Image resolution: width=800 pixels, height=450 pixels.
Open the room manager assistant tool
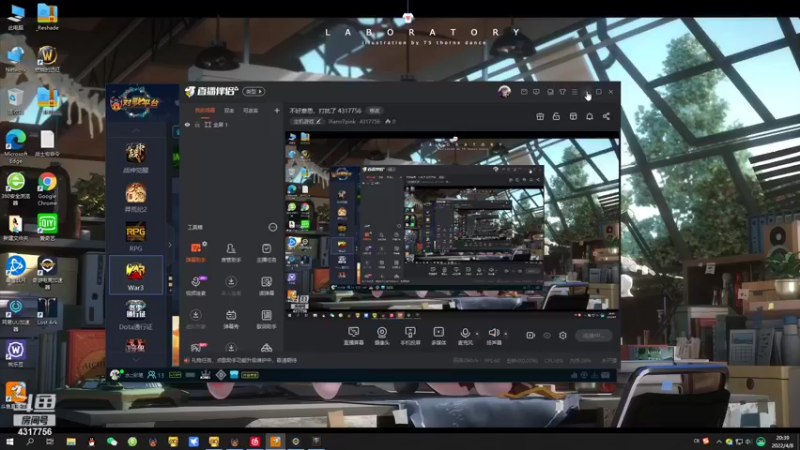pos(231,252)
